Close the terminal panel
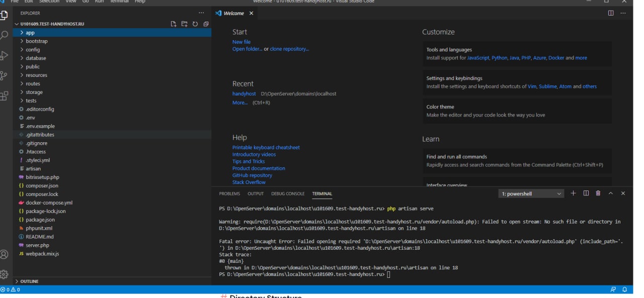The height and width of the screenshot is (298, 644). pos(623,193)
